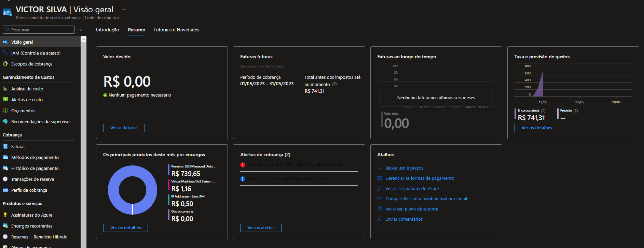
Task: Click the info icon next to Encargos atuais
Action: pos(543,111)
